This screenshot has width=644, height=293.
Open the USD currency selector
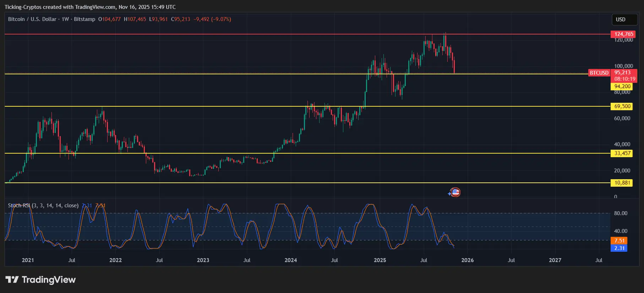coord(624,20)
